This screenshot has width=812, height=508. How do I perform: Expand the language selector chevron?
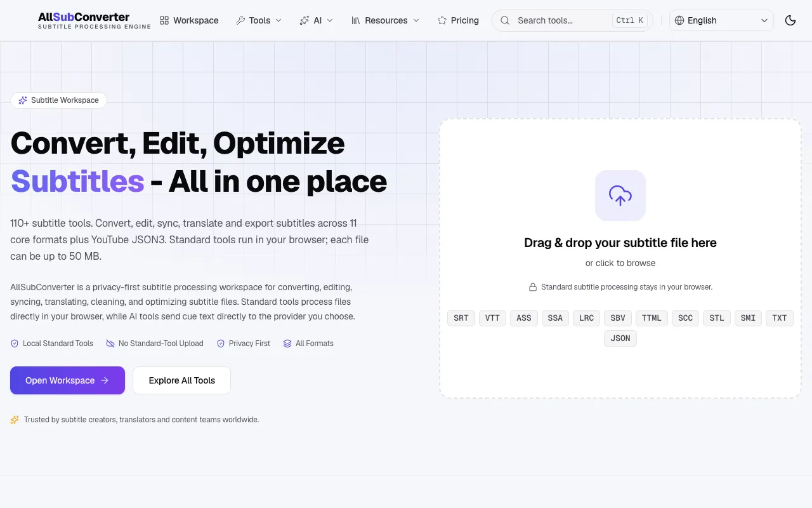(x=764, y=20)
